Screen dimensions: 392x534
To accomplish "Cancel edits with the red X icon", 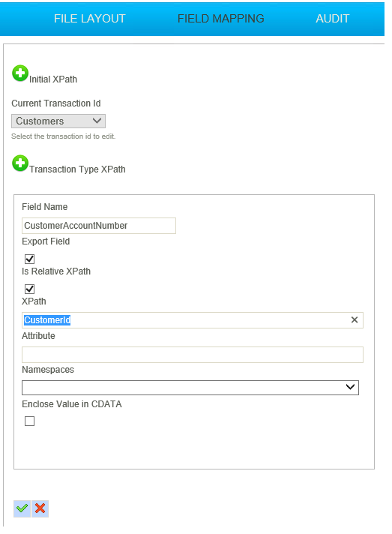I will [40, 508].
